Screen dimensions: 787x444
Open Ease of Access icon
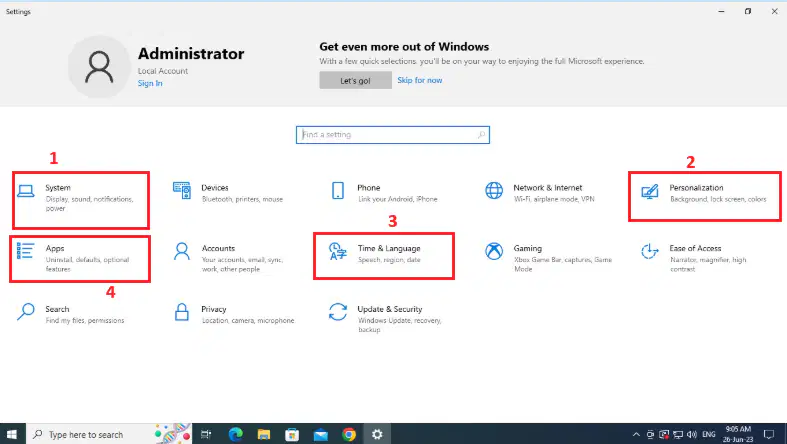click(649, 251)
